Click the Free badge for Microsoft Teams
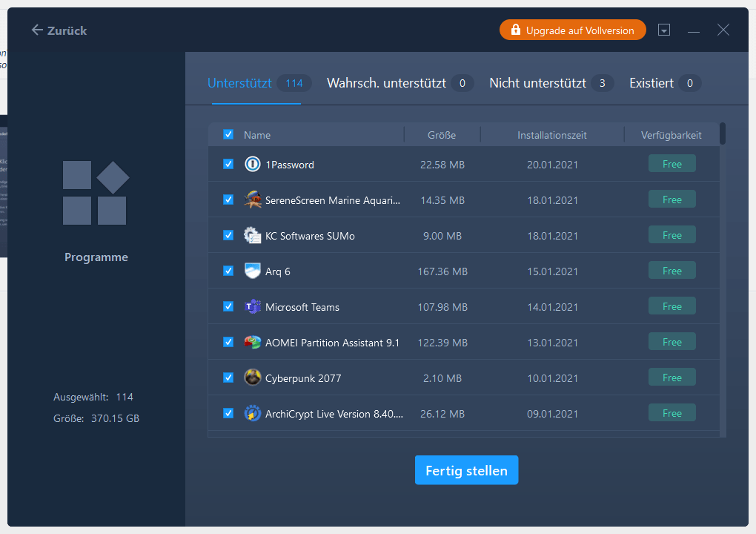 672,306
